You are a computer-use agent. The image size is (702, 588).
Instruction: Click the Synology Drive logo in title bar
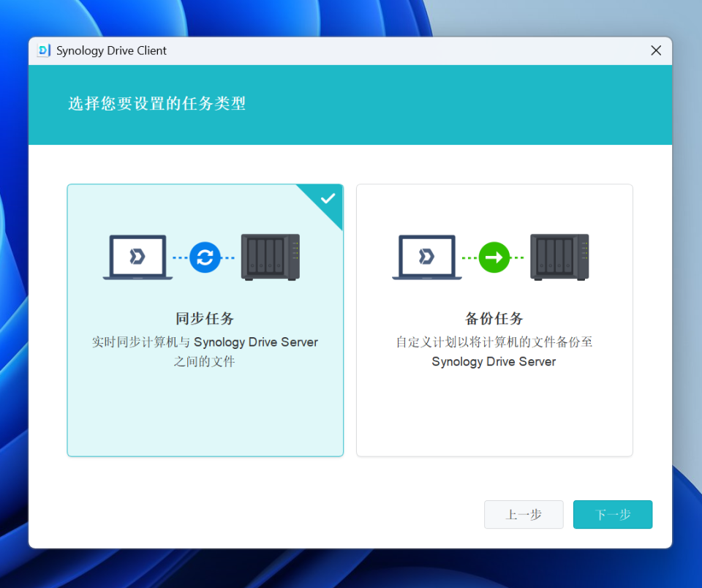(45, 50)
